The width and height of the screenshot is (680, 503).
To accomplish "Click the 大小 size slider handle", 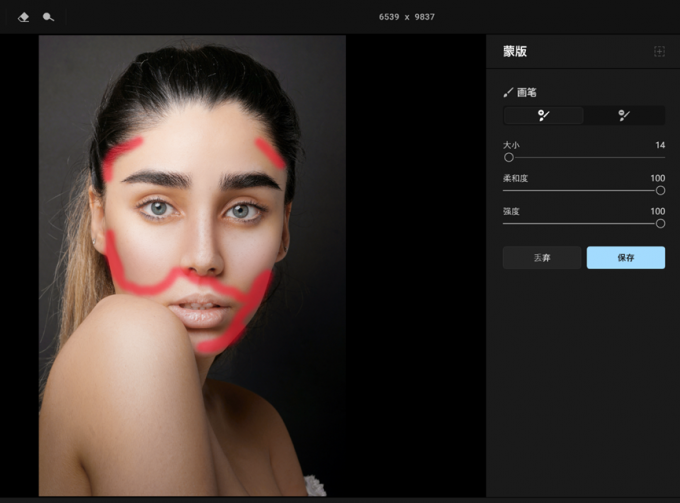I will click(x=509, y=157).
